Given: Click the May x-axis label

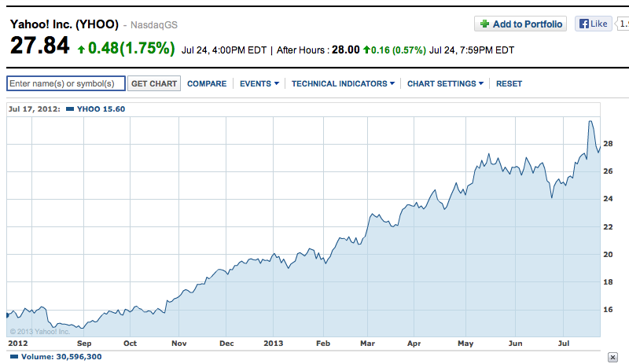Looking at the screenshot, I should click(465, 343).
